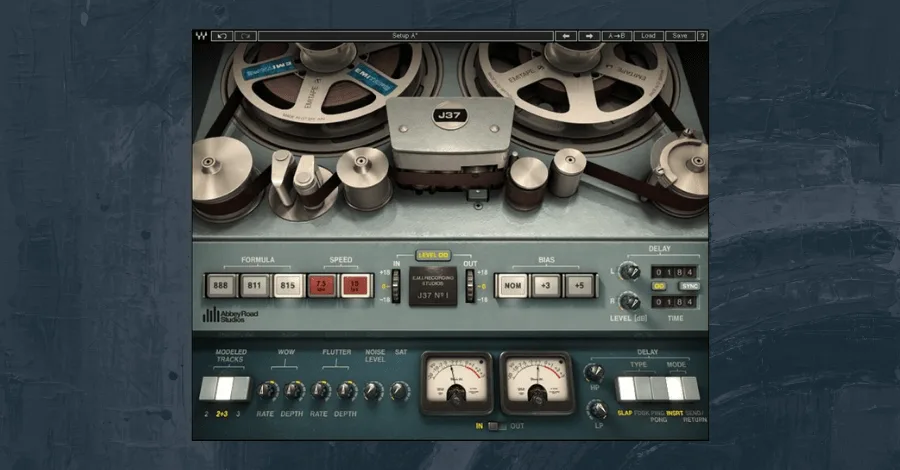This screenshot has height=470, width=900.
Task: Click the EMI Recording Studios J37 nameplate
Action: pyautogui.click(x=433, y=286)
